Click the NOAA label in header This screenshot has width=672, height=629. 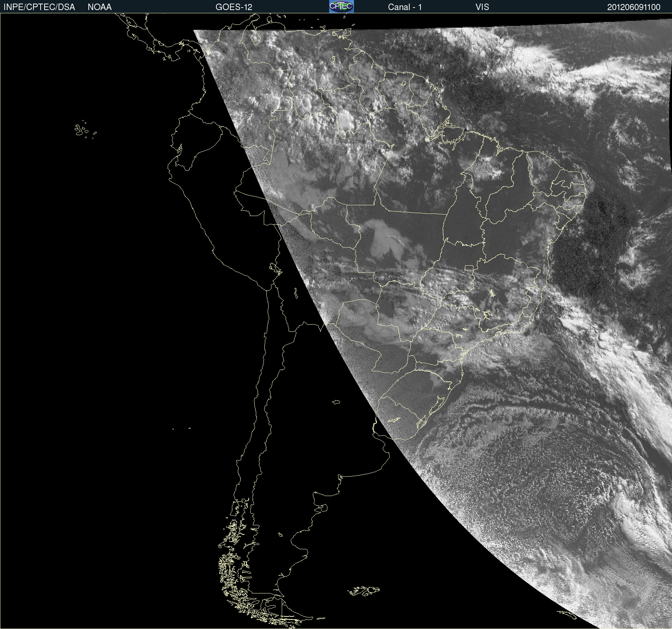tap(100, 7)
